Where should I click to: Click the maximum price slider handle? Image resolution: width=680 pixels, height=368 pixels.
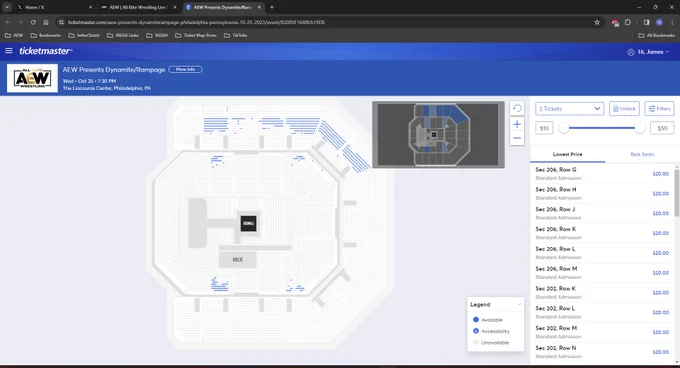(x=640, y=128)
